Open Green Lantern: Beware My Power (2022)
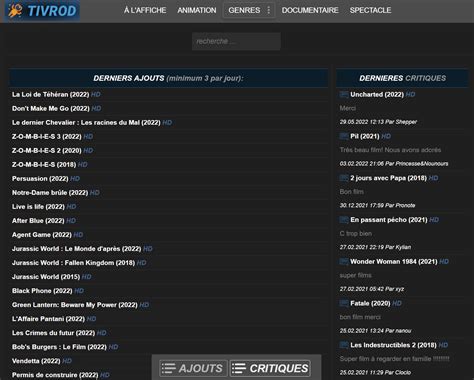 (75, 304)
